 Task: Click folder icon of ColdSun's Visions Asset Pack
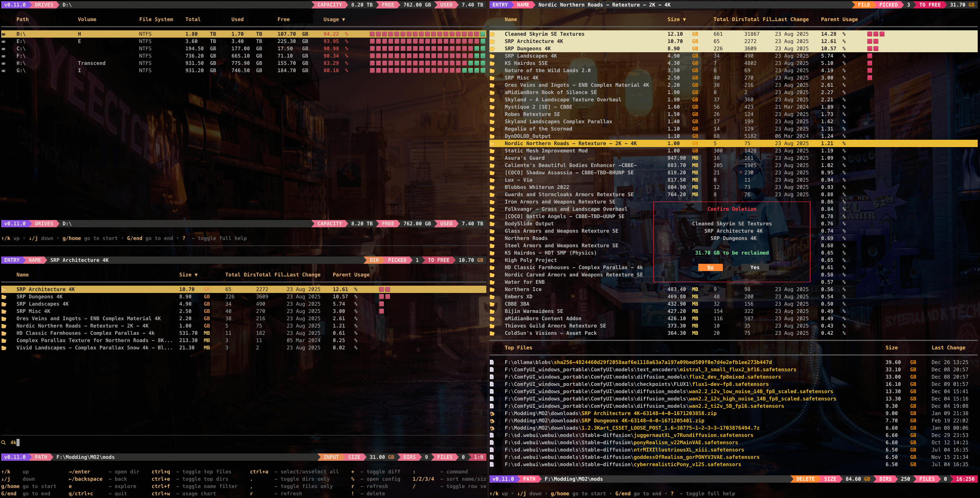(x=492, y=333)
